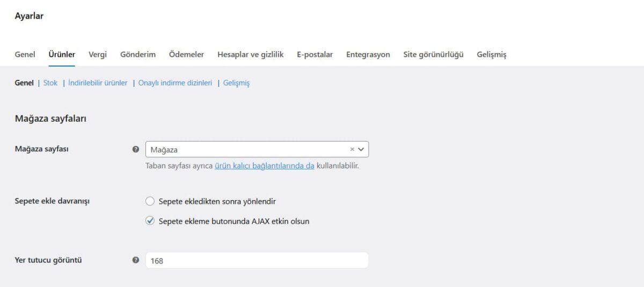This screenshot has width=644, height=287.
Task: Go to the Gönderim tab
Action: [x=138, y=55]
